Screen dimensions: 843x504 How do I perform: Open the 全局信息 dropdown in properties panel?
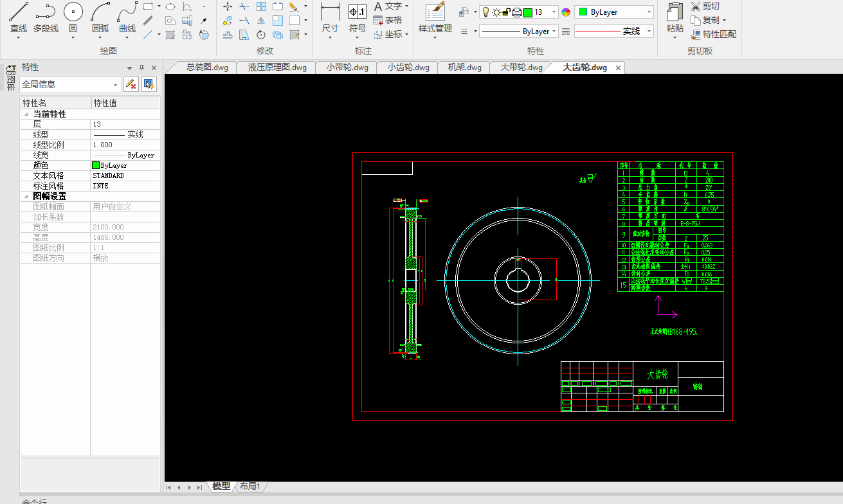(x=116, y=84)
